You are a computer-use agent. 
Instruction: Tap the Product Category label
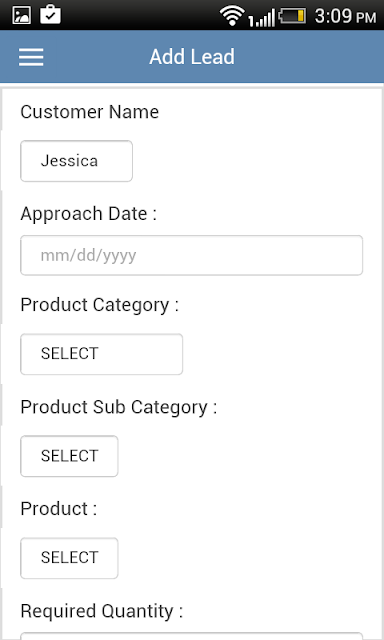(100, 305)
